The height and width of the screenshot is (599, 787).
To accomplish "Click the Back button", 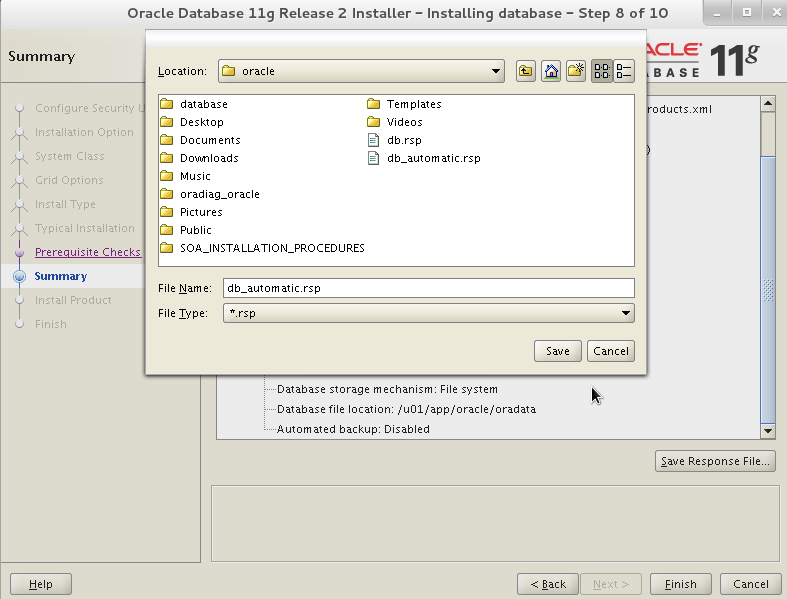I will tap(548, 584).
